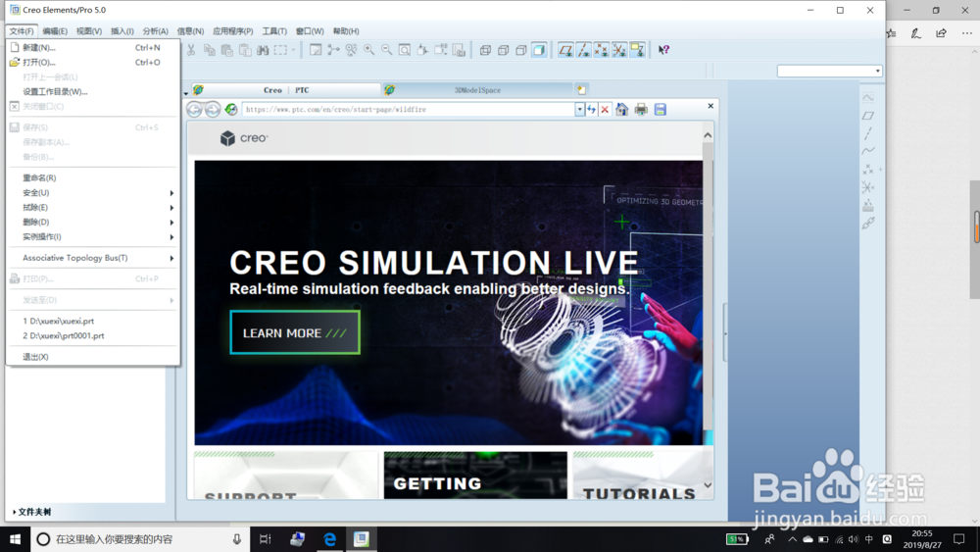Open the browser URL history dropdown
This screenshot has height=552, width=980.
[580, 110]
